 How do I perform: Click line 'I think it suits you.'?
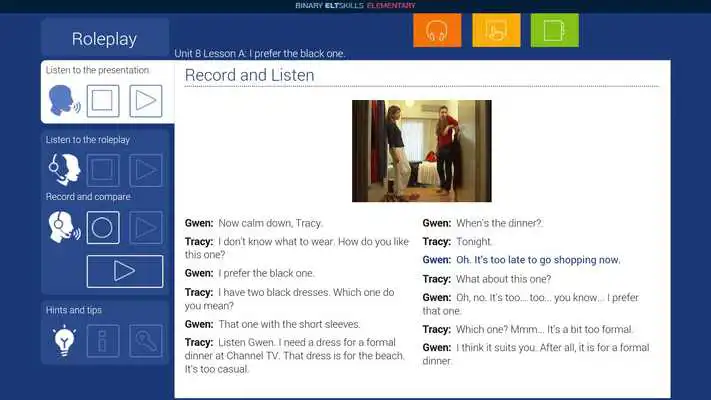pos(536,354)
